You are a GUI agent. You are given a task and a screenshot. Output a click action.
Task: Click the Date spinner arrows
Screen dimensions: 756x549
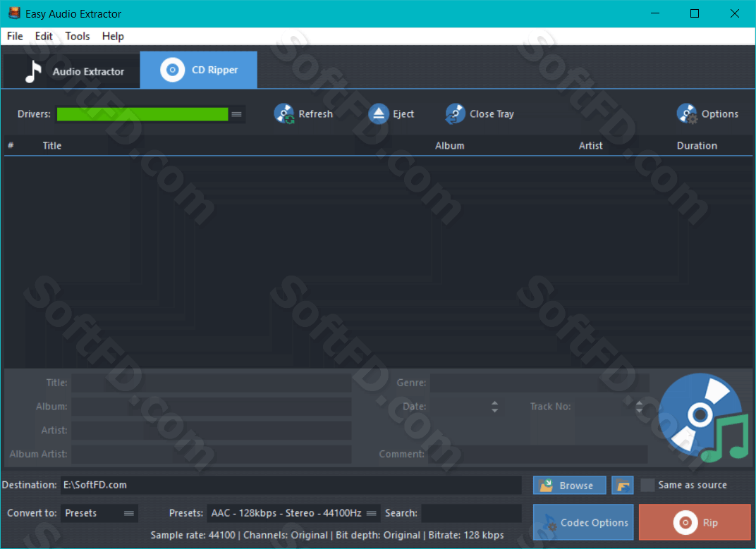[494, 407]
